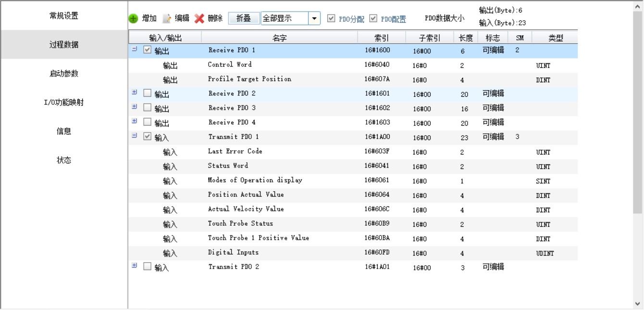Go to the I/O功能映射 tab

64,103
